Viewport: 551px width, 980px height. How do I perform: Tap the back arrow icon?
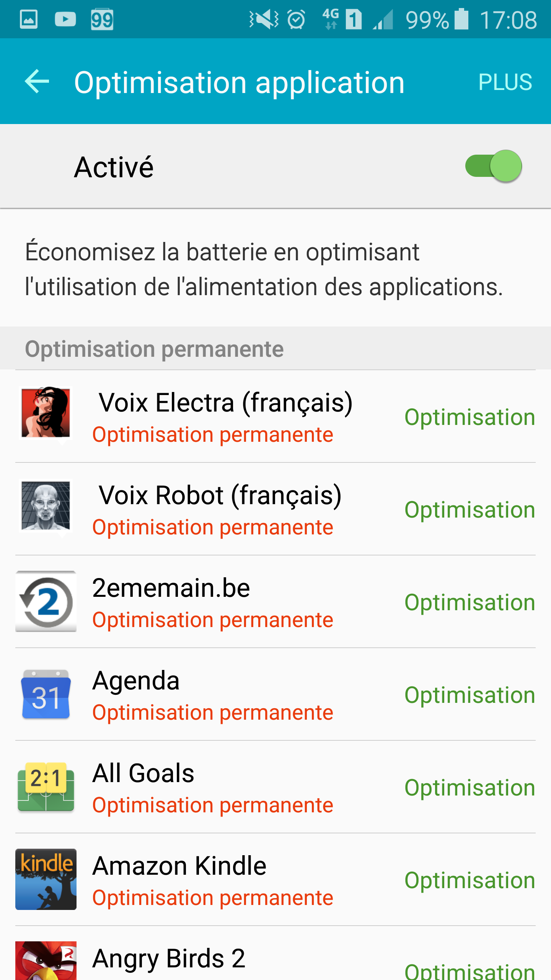(37, 81)
